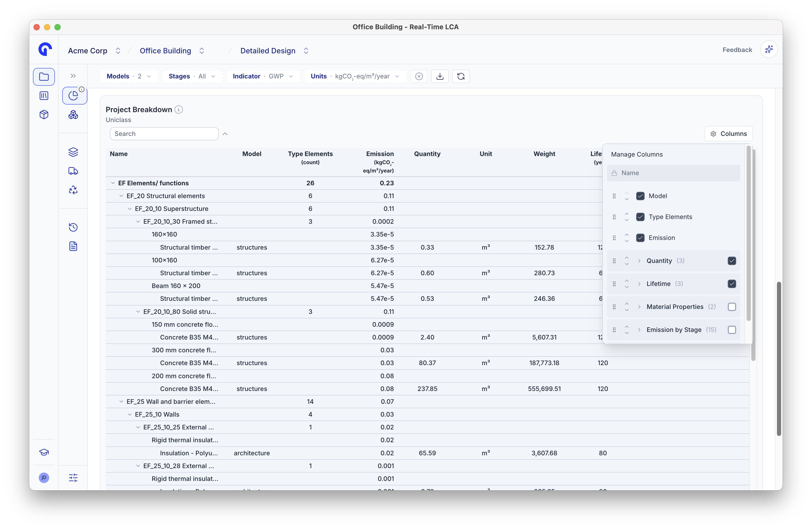
Task: Click the AI sparkle assistant icon
Action: click(769, 50)
